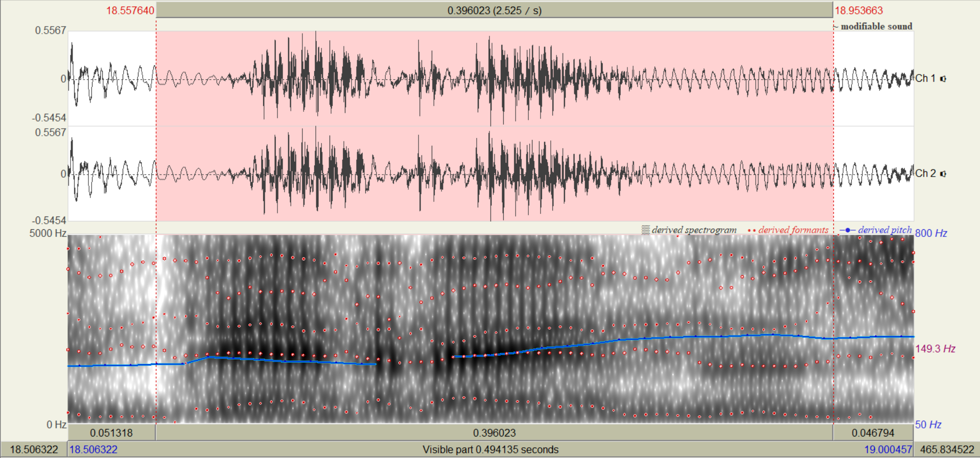The height and width of the screenshot is (458, 980).
Task: Play the selected 0.396023 segment in the bottom bar
Action: point(494,433)
